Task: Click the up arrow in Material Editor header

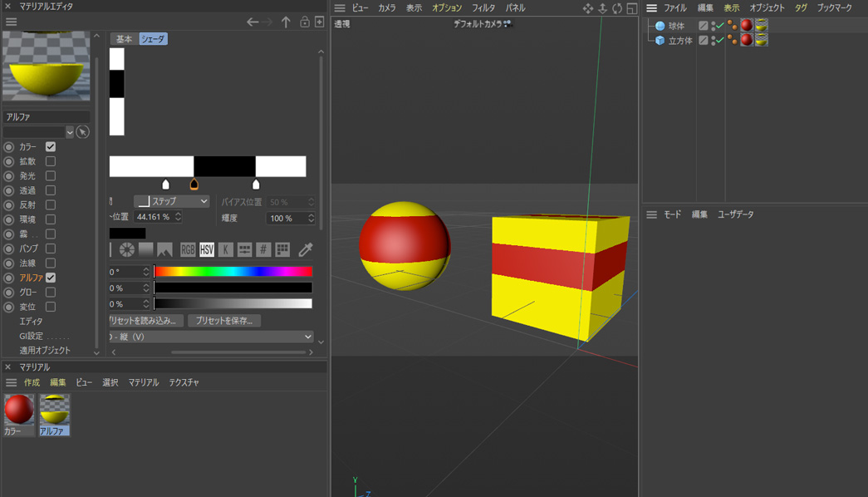Action: pos(286,22)
